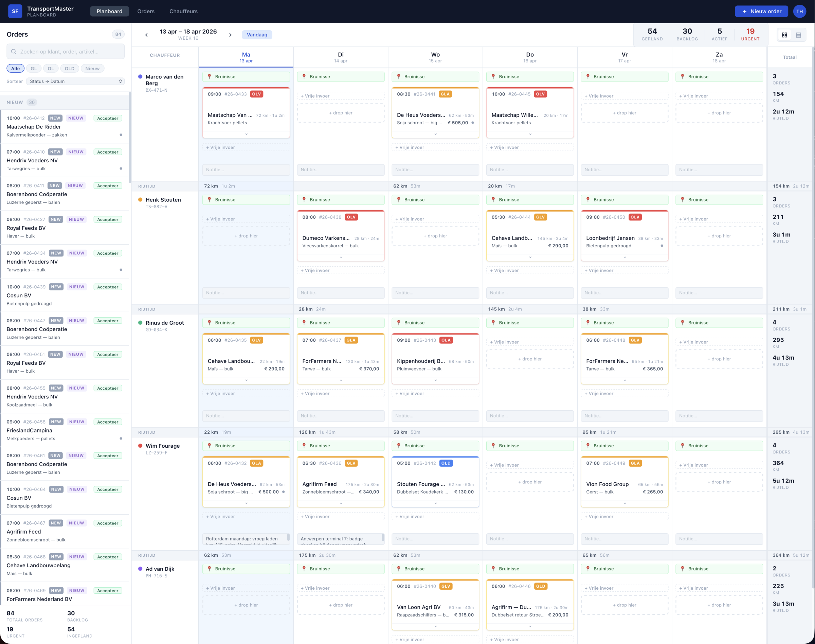
Task: Open the Orders tab
Action: [x=146, y=11]
